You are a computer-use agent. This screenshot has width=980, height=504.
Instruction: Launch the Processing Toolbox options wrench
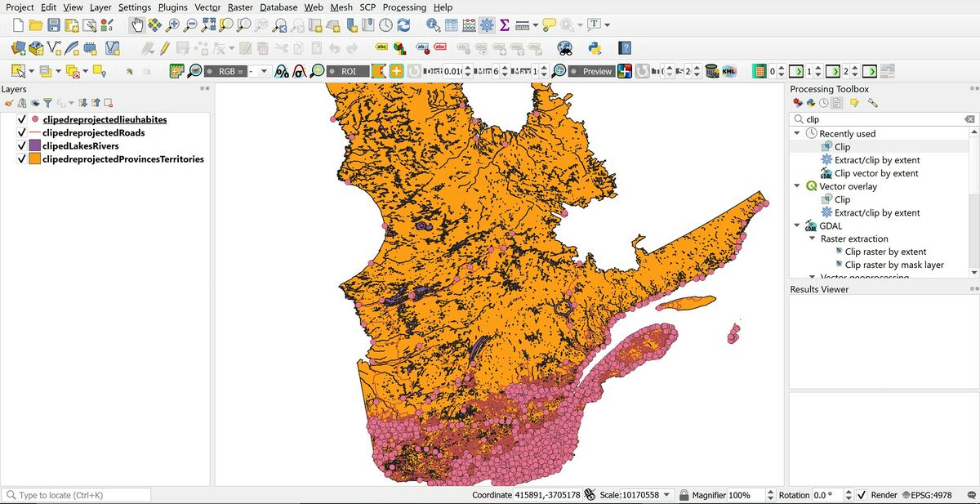[871, 103]
